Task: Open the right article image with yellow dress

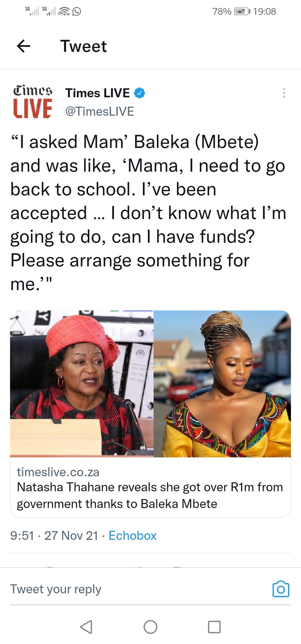Action: 222,384
